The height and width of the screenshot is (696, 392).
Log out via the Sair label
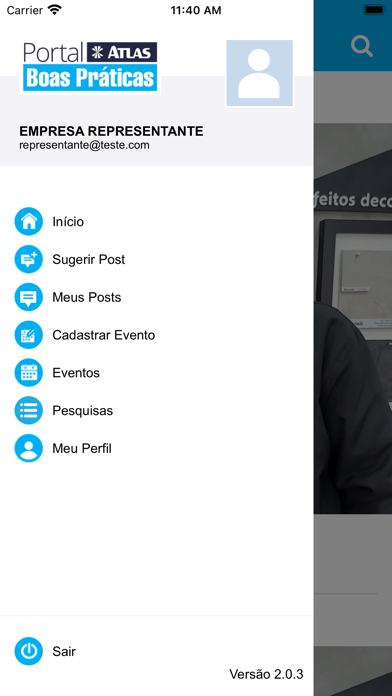64,651
